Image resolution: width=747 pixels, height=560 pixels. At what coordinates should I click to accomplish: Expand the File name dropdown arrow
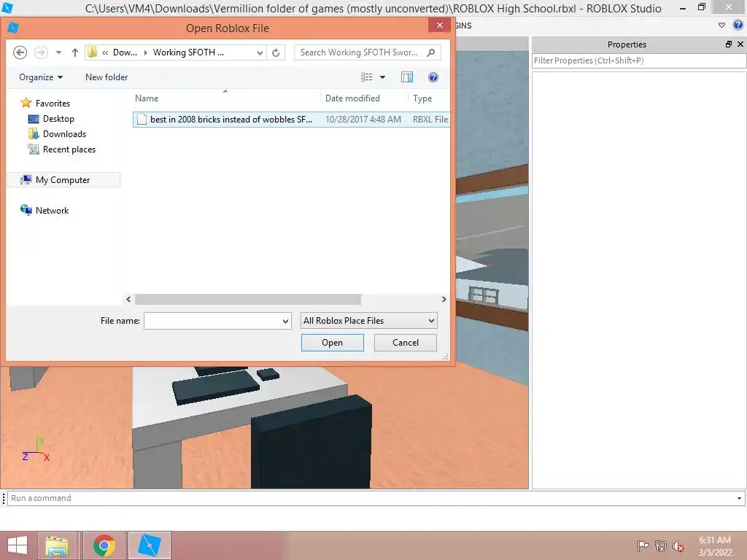285,321
